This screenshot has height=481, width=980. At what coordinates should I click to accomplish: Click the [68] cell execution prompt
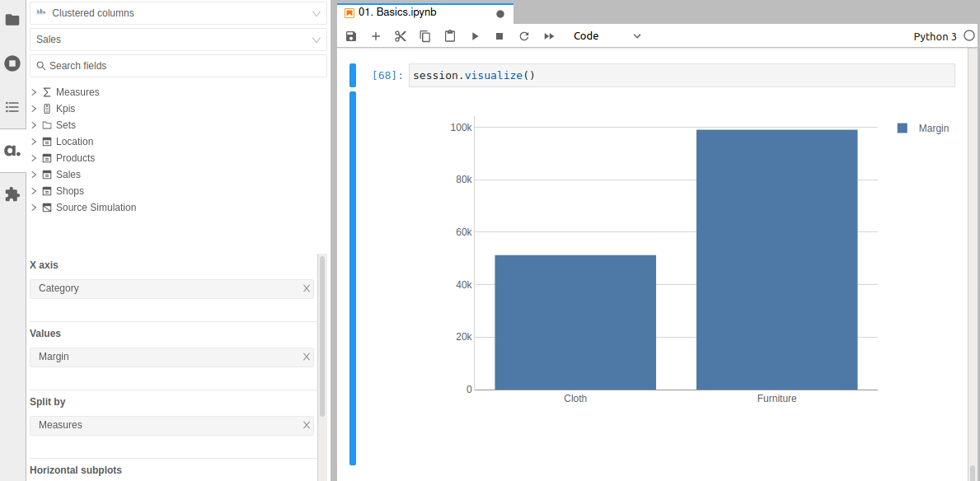click(x=387, y=76)
